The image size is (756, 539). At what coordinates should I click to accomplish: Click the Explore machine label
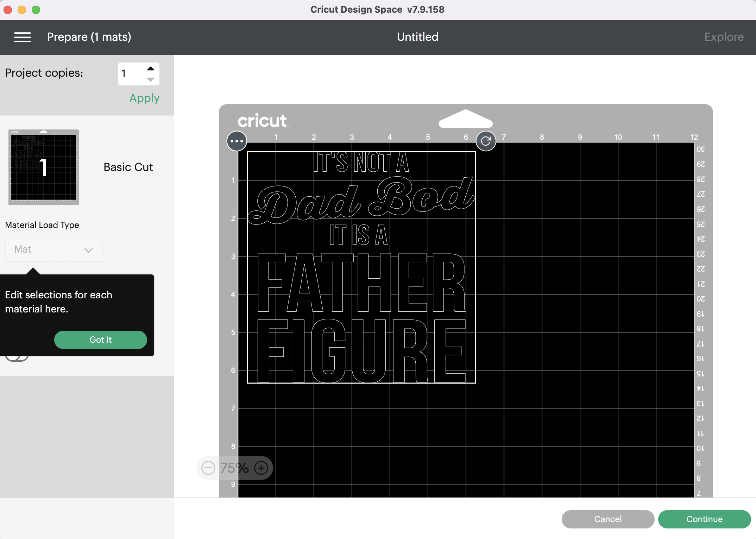click(724, 37)
